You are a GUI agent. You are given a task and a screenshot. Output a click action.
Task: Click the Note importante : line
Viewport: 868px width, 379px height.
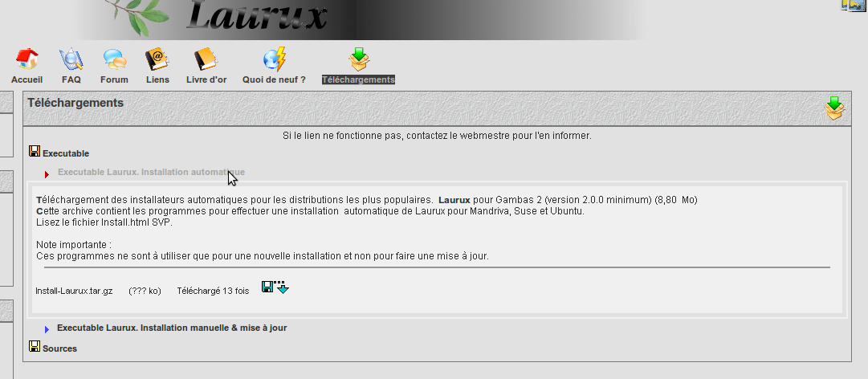point(74,245)
